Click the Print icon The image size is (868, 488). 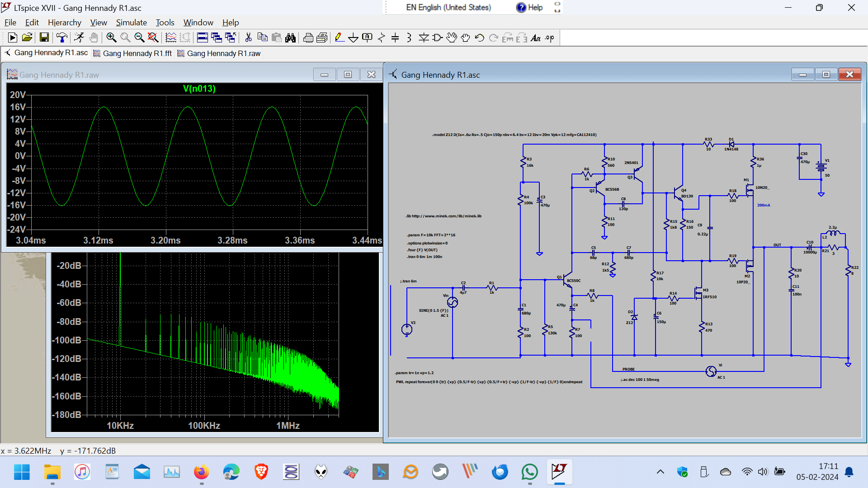point(308,38)
